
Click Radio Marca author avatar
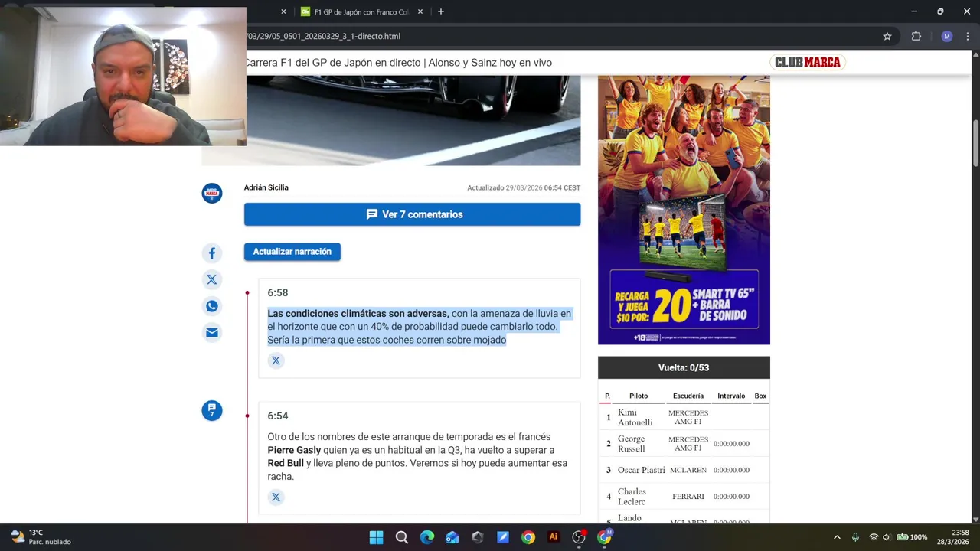pos(212,194)
